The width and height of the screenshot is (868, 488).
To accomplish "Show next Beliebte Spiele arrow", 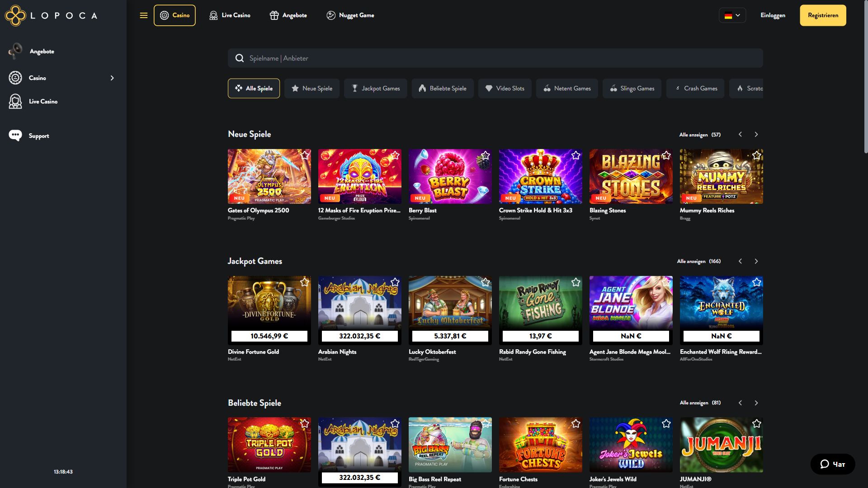I will 756,403.
